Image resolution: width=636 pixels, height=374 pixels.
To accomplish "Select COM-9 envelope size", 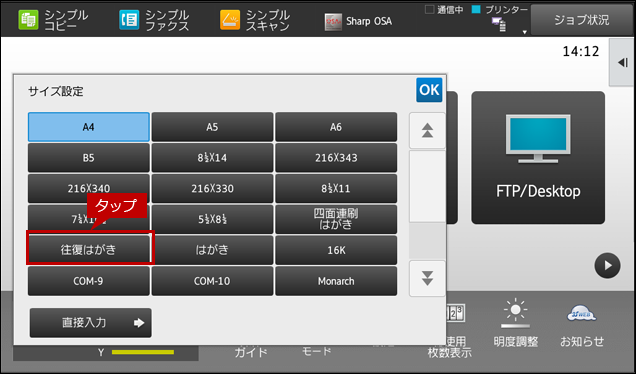I will tap(89, 281).
